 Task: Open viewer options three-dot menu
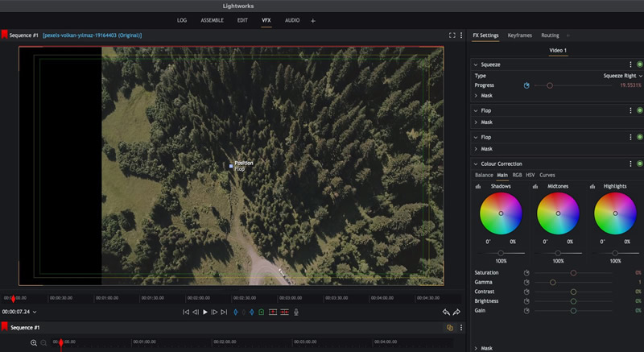pyautogui.click(x=461, y=35)
